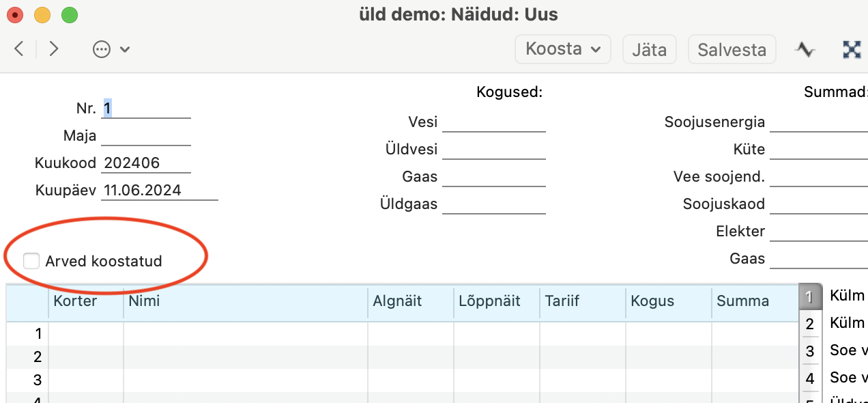Click the Vesi quantity field
Screen dimensions: 868x403
pos(494,122)
